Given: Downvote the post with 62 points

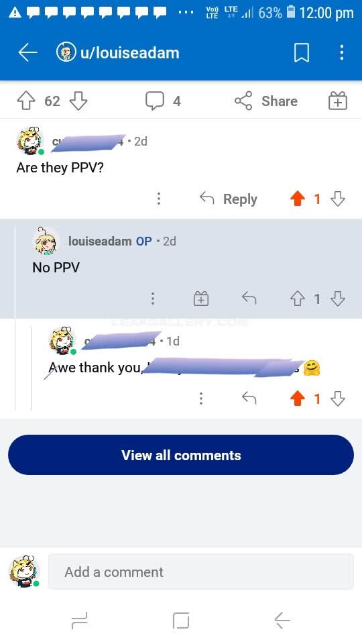Looking at the screenshot, I should point(78,101).
